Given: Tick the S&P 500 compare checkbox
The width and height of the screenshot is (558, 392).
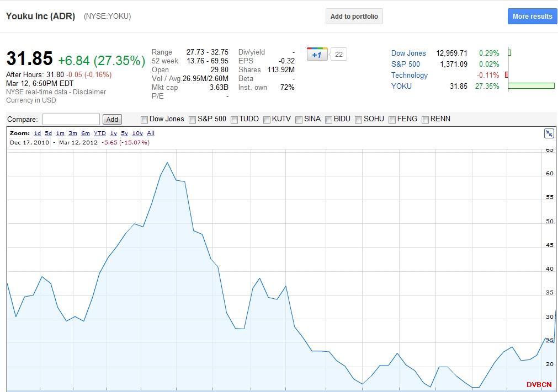Looking at the screenshot, I should click(x=193, y=120).
